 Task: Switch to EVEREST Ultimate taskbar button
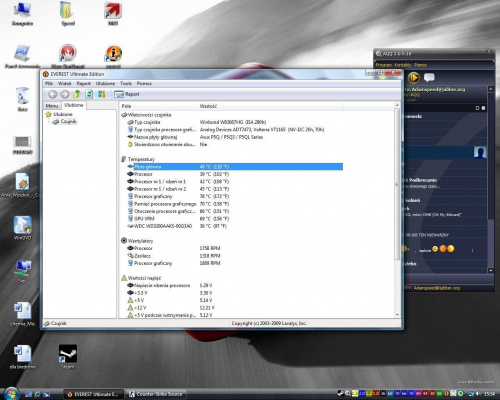pos(93,394)
